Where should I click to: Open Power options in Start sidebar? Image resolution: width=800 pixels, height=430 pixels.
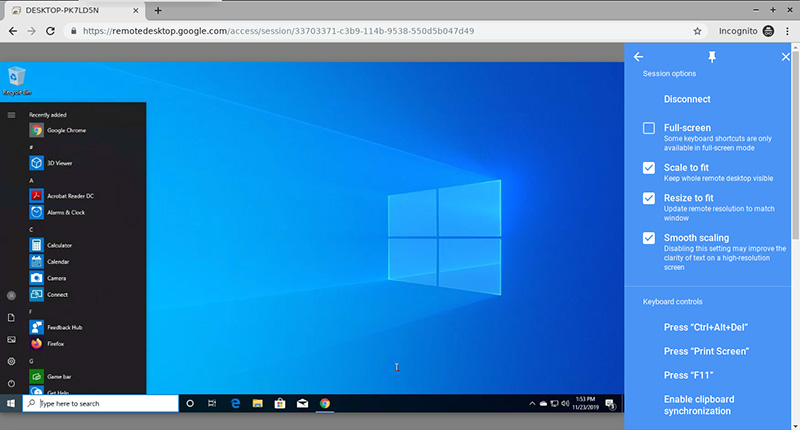click(11, 383)
